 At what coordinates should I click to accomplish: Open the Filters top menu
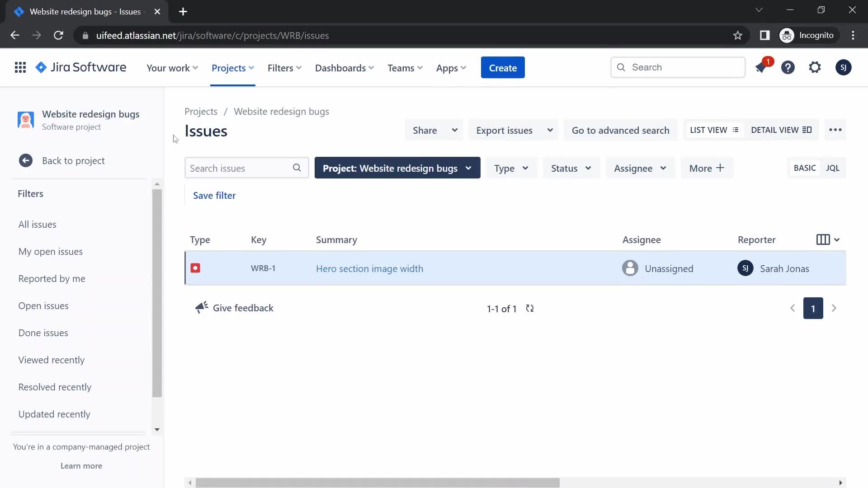click(284, 68)
